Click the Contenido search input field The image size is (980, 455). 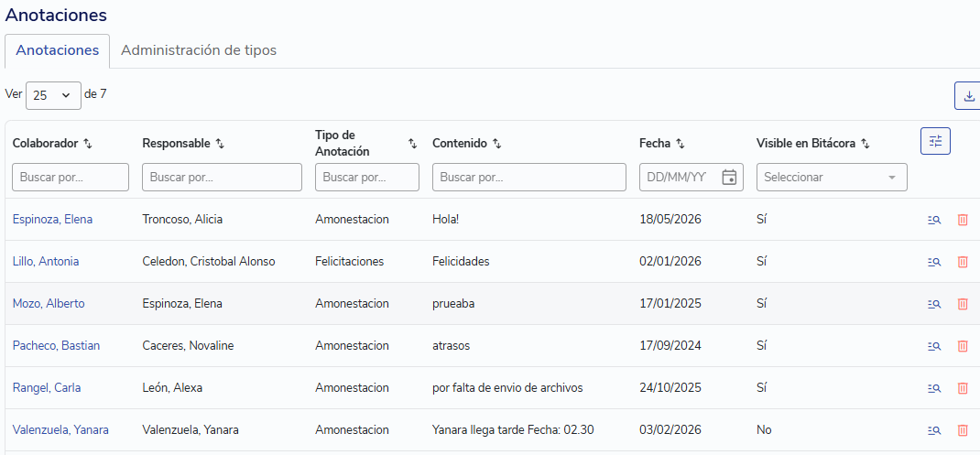pyautogui.click(x=528, y=177)
